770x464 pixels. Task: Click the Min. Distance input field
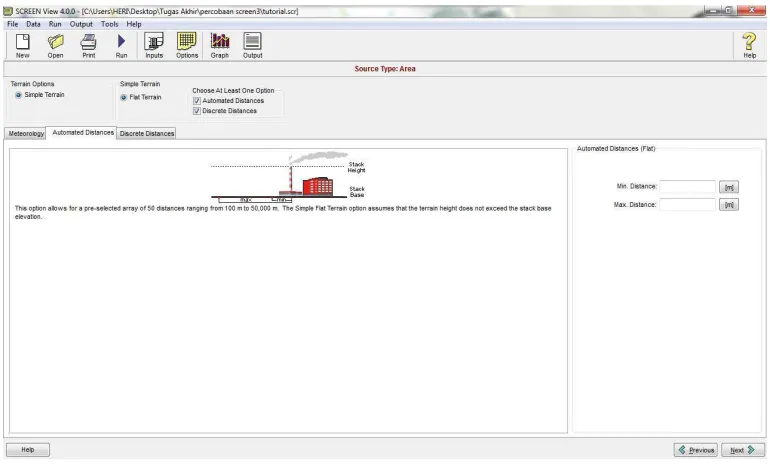(x=688, y=187)
